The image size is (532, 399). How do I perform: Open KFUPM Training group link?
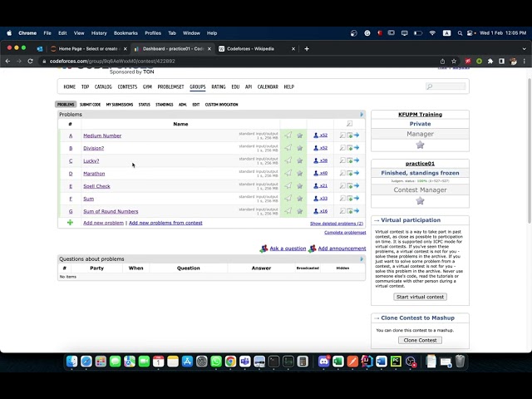click(420, 115)
